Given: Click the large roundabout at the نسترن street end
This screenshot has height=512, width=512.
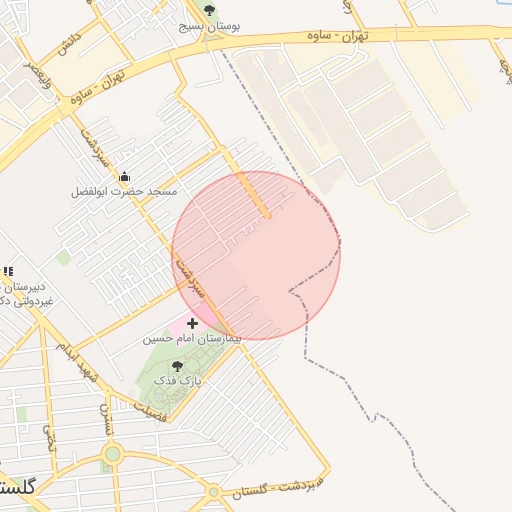Looking at the screenshot, I should pos(112,454).
